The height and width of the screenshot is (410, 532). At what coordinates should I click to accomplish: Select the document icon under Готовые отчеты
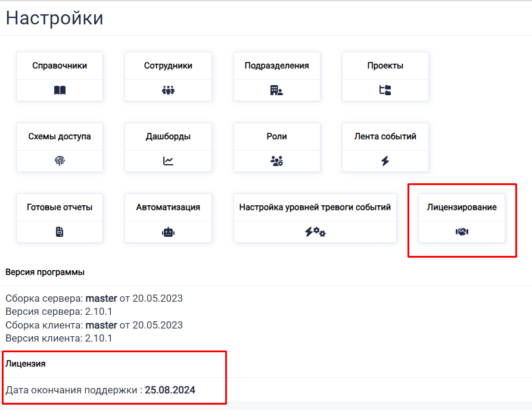[x=59, y=231]
